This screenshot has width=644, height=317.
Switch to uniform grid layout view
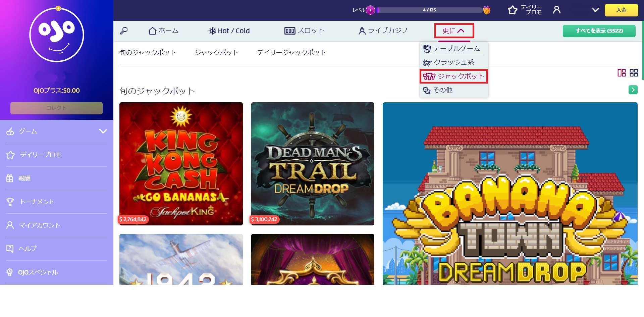click(x=634, y=73)
